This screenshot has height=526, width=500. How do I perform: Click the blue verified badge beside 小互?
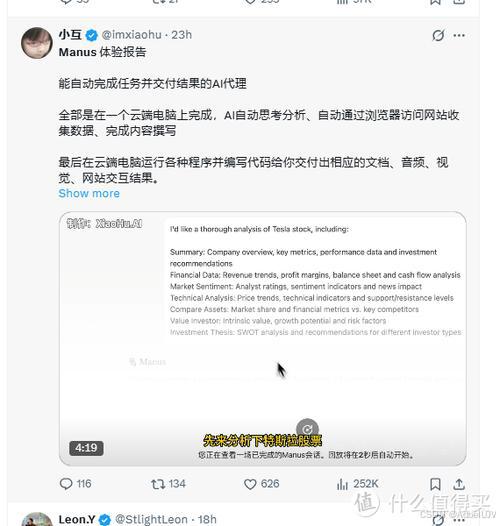click(92, 35)
